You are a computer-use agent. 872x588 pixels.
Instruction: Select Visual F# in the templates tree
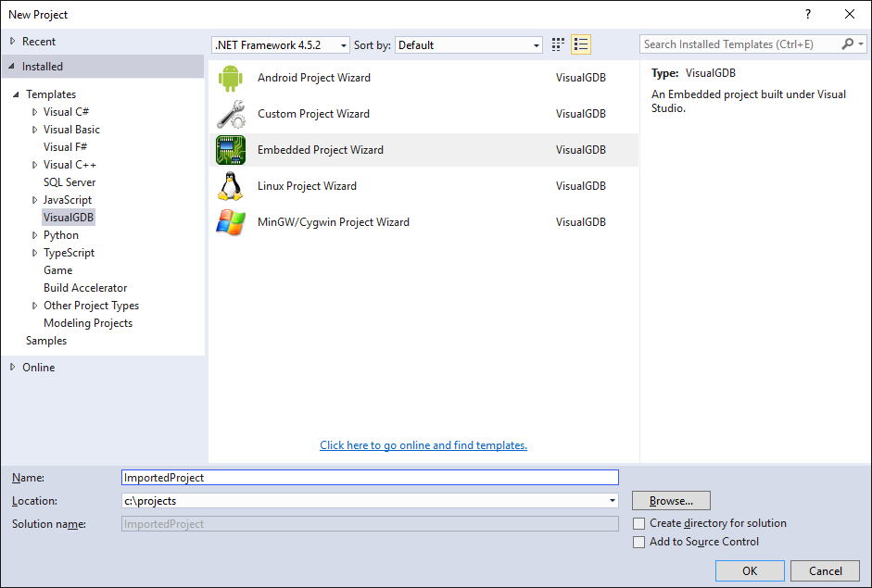coord(65,147)
